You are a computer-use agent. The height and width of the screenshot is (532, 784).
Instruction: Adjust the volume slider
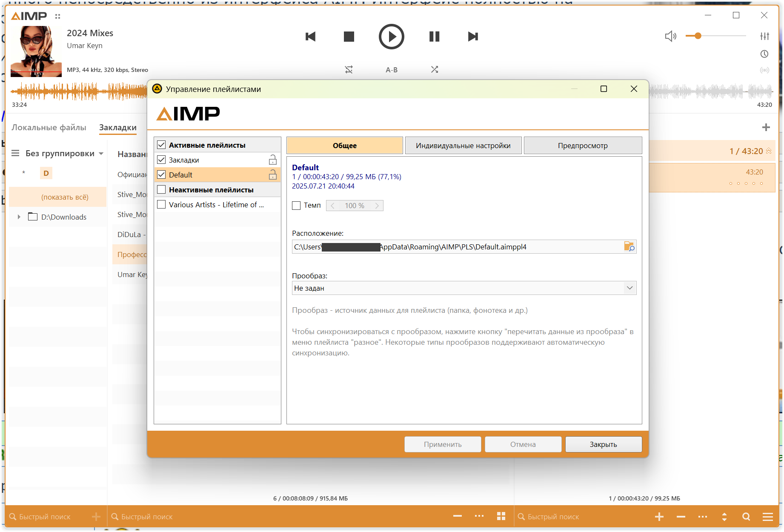click(716, 36)
